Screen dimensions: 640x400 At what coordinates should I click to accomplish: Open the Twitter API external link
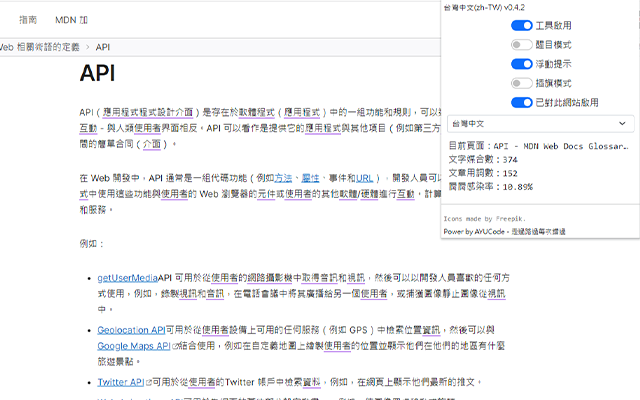120,382
